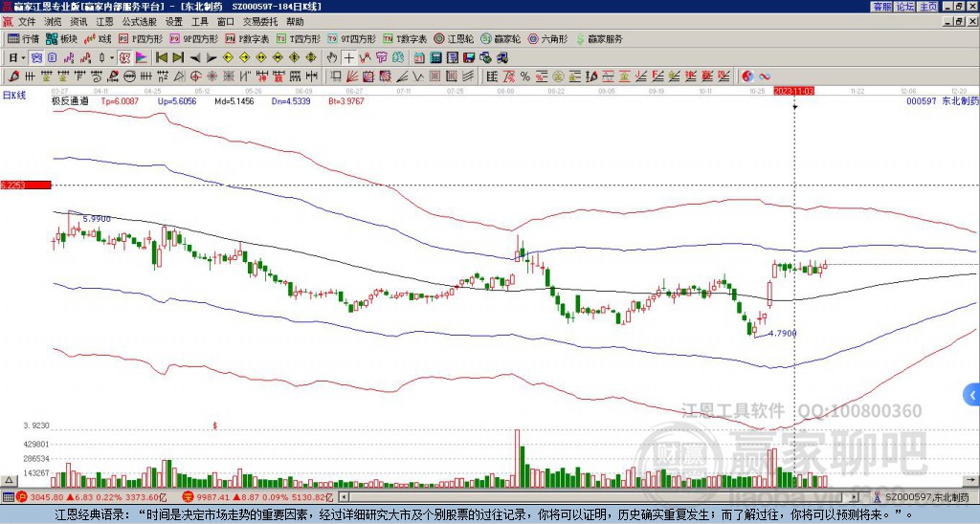Toggle the 权 adjusted-price button
The width and height of the screenshot is (980, 524).
coord(124,58)
